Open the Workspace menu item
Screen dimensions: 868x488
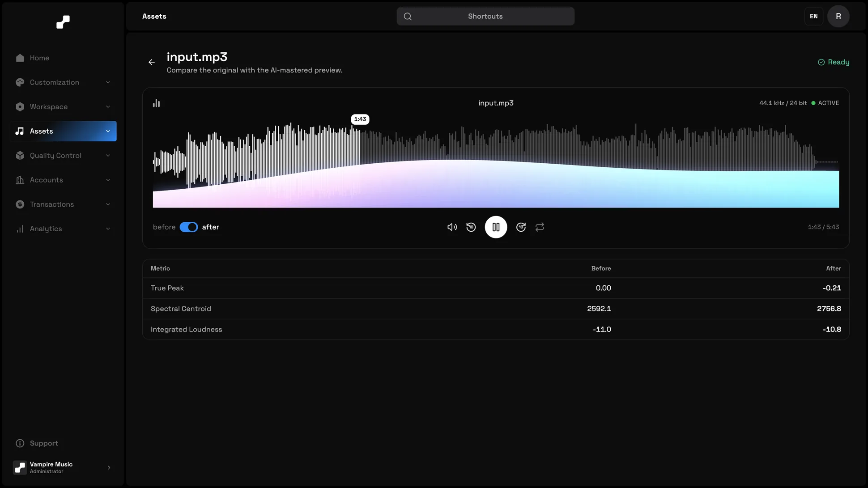tap(63, 107)
